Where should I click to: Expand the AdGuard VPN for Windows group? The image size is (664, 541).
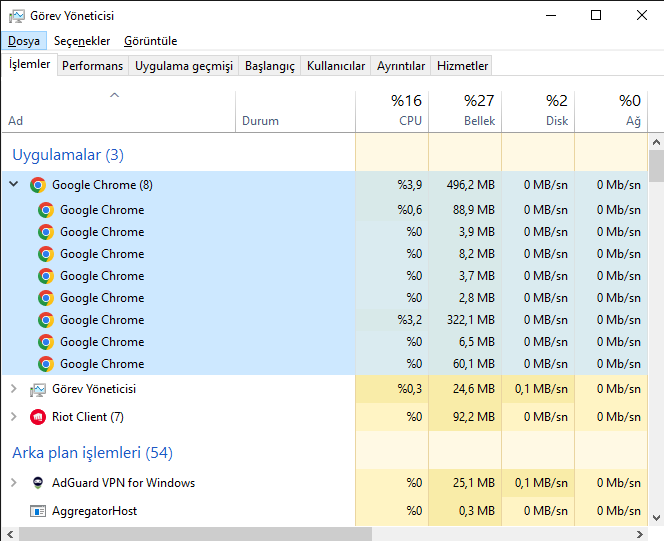(x=14, y=483)
